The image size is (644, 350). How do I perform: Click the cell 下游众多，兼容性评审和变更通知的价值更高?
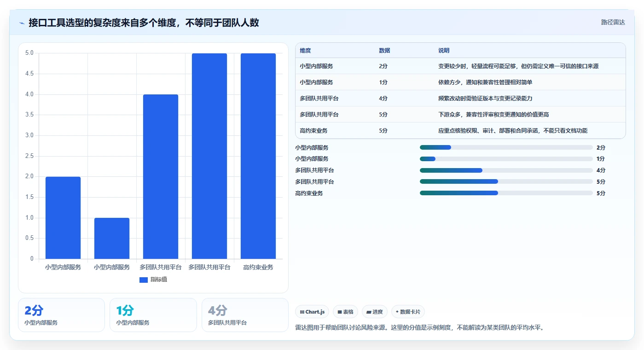click(x=493, y=115)
